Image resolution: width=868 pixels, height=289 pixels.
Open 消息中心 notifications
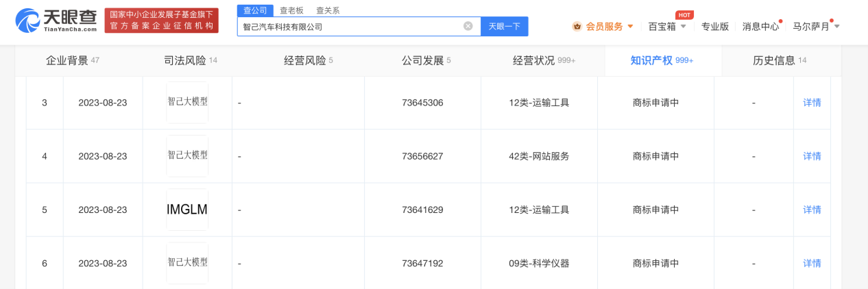[760, 26]
